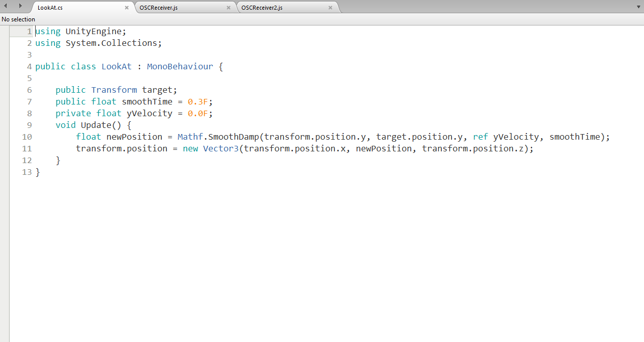Open the document list dropdown arrow

(638, 7)
